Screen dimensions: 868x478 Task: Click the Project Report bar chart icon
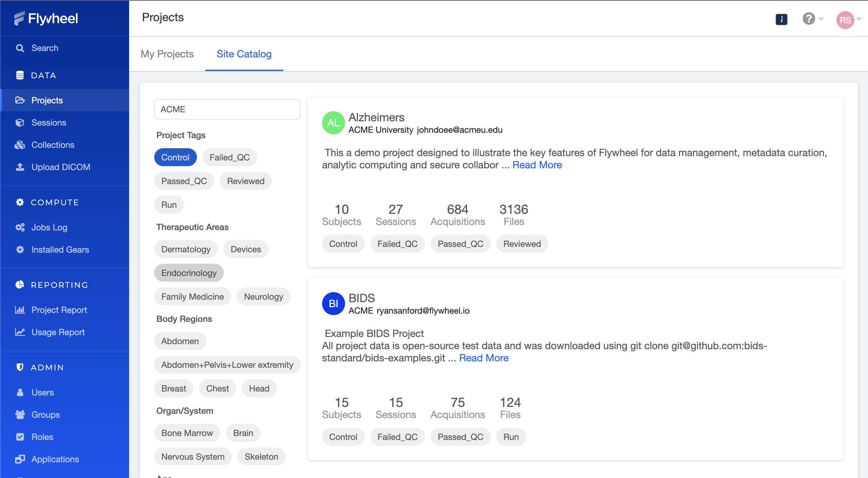(x=20, y=310)
